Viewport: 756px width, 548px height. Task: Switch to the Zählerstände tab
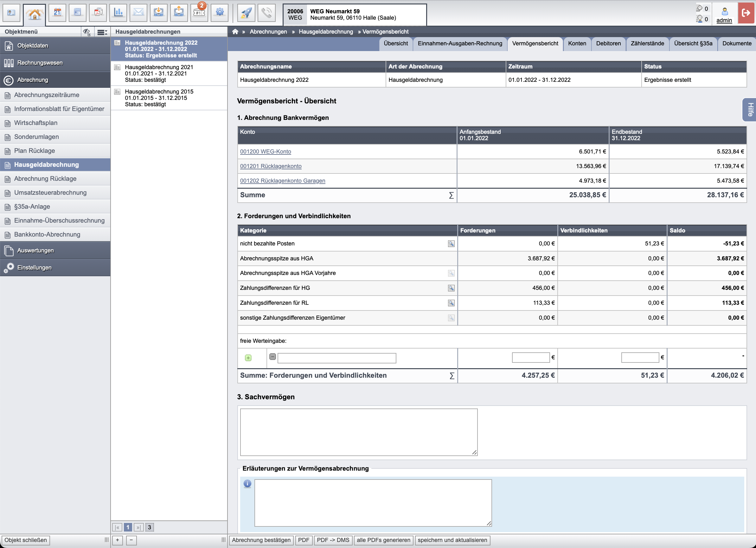647,44
